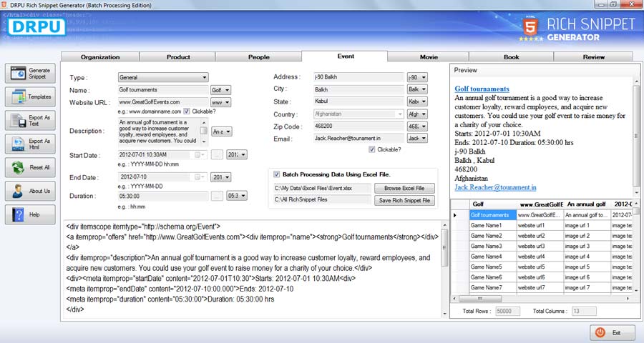
Task: Select the Golf tournaments grid cell
Action: coord(493,215)
